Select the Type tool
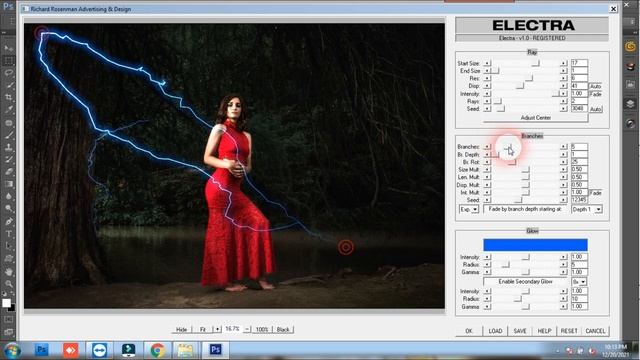640x360 pixels. pyautogui.click(x=9, y=234)
